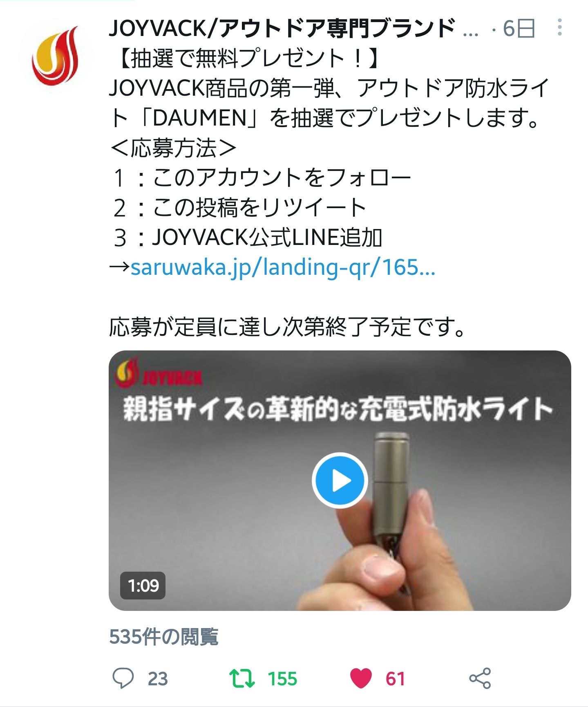The height and width of the screenshot is (707, 588).
Task: Click the 親指サイズ video caption headline
Action: (338, 408)
